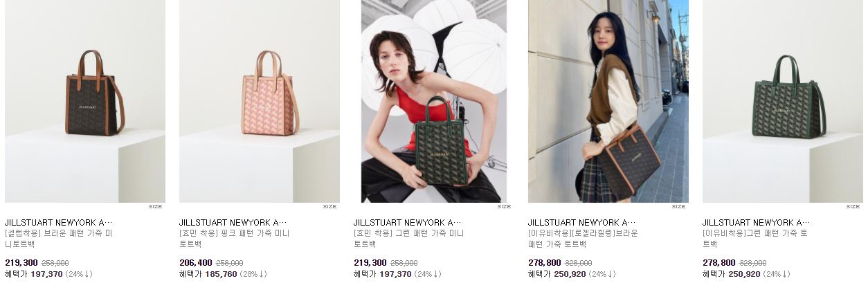View the model in red top holding green bag
Image resolution: width=868 pixels, height=292 pixels.
434,101
